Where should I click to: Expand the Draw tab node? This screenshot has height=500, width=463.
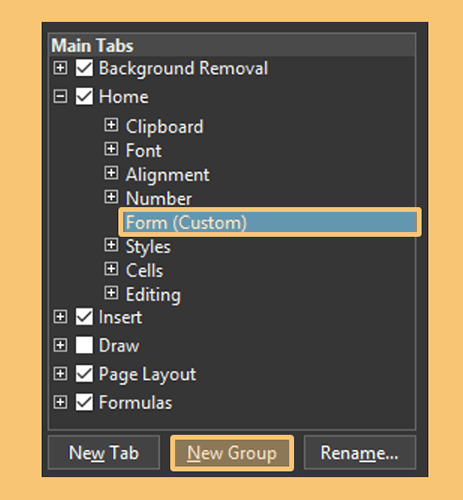click(60, 345)
